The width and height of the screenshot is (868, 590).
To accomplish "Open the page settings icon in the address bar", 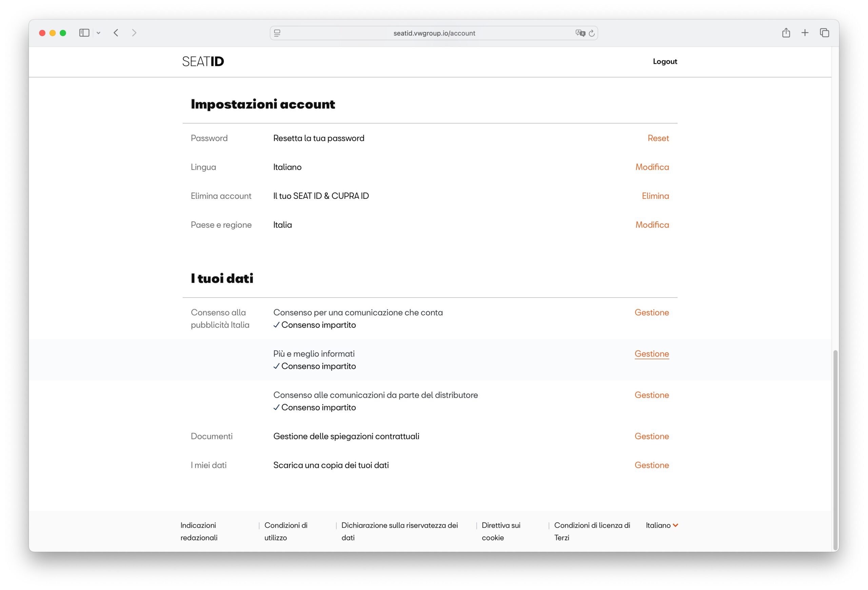I will pyautogui.click(x=277, y=33).
